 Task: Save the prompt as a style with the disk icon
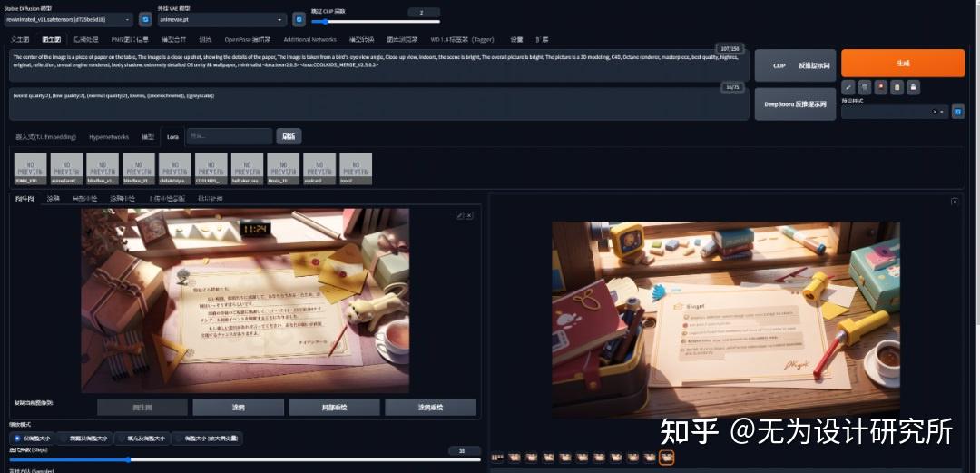[x=913, y=87]
